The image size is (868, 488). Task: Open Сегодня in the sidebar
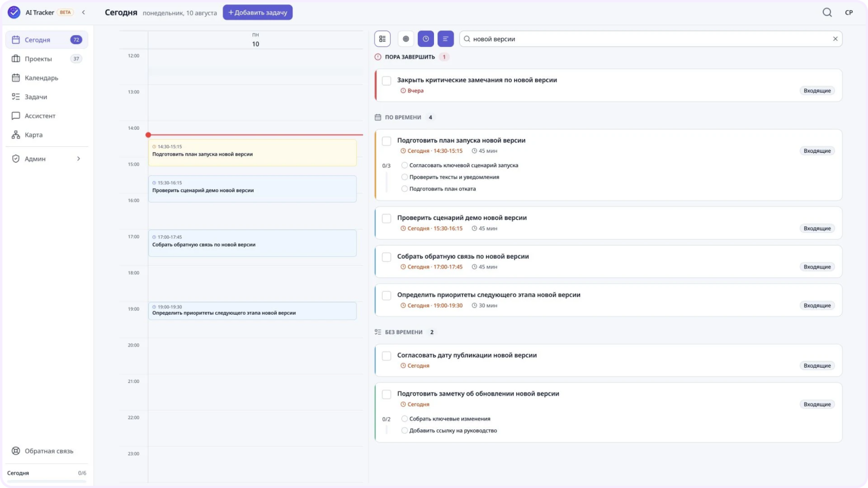click(x=47, y=40)
